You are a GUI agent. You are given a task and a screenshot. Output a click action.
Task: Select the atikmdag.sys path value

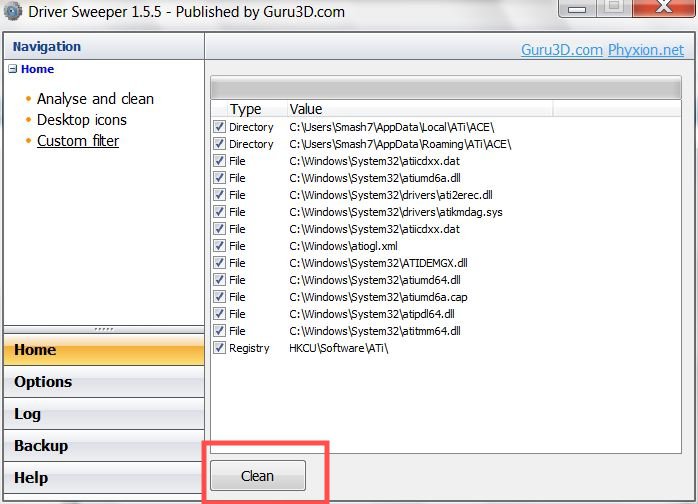(x=396, y=212)
